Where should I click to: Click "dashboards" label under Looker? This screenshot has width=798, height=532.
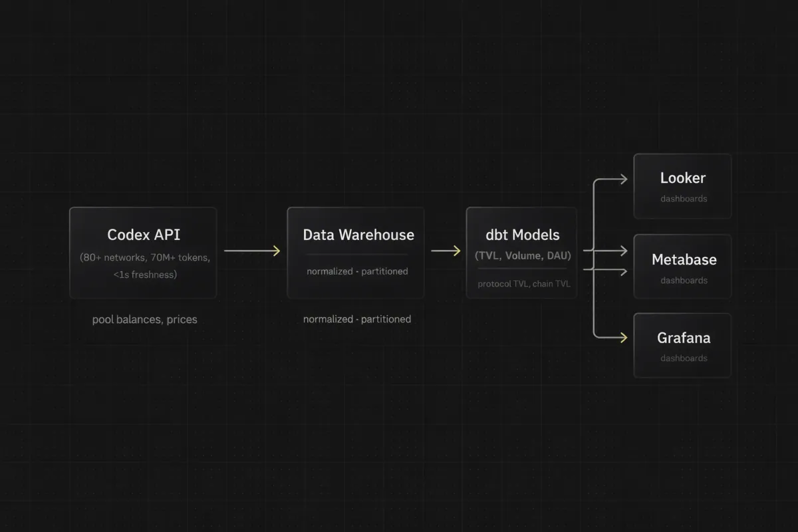point(684,199)
